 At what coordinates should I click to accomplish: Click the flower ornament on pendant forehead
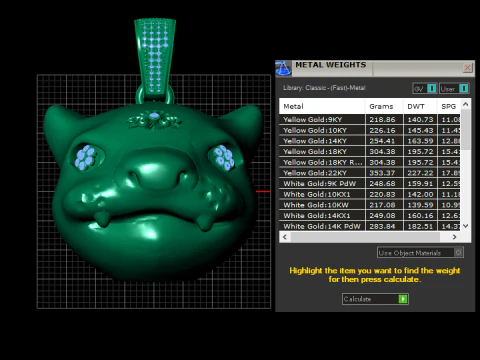click(155, 119)
